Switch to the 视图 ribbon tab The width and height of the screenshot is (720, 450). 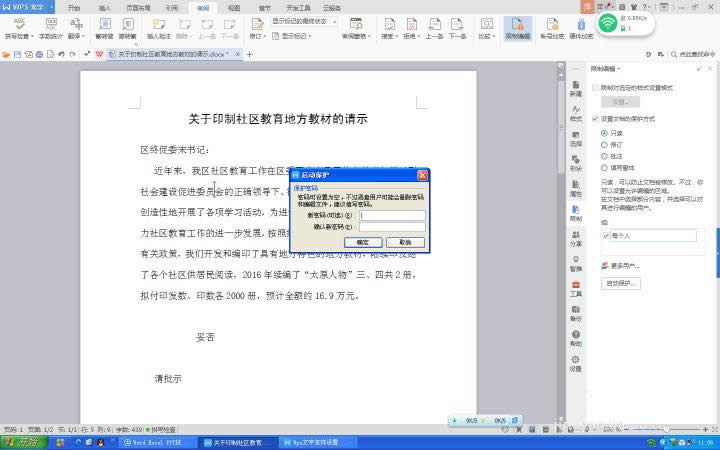(233, 7)
